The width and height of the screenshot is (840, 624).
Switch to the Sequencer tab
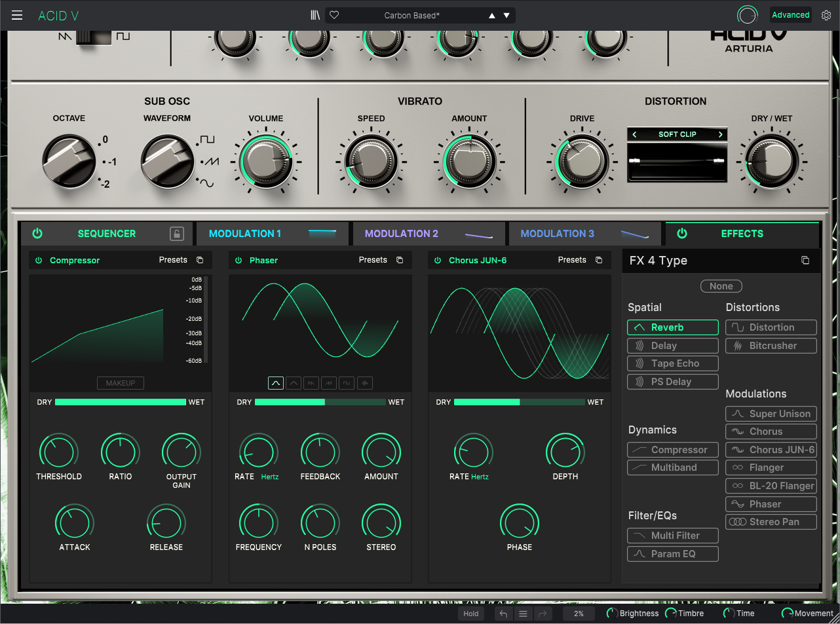[x=107, y=234]
